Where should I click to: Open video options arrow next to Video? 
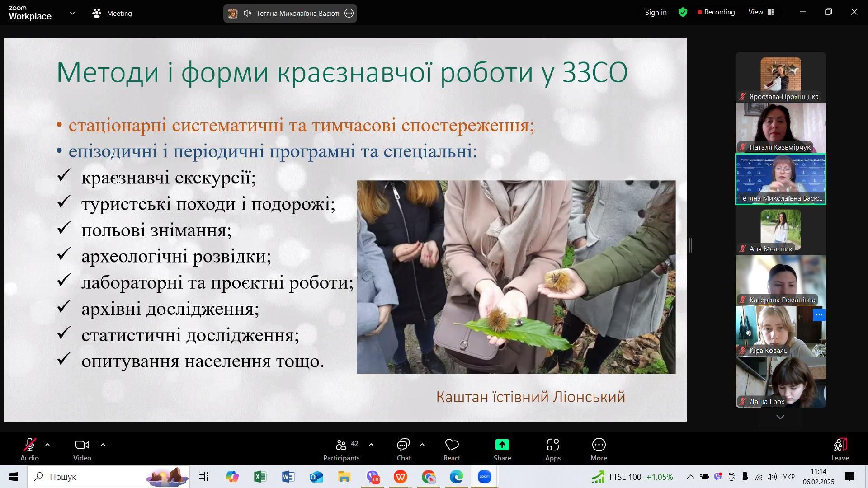click(x=103, y=445)
